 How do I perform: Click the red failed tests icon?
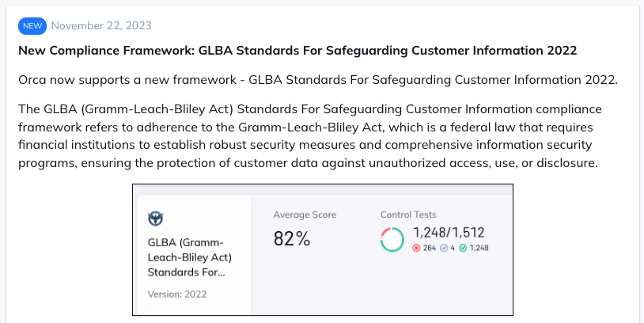[x=416, y=248]
